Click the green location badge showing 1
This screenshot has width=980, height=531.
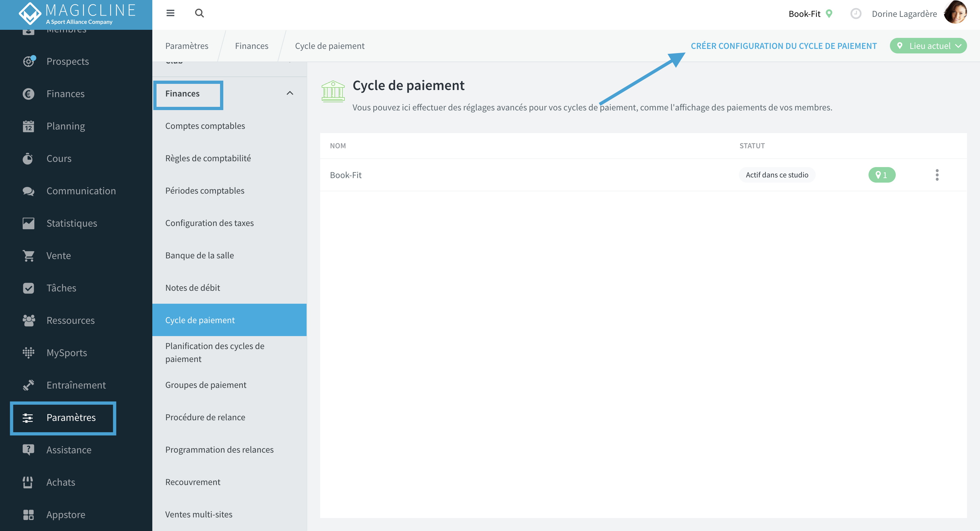pos(882,175)
